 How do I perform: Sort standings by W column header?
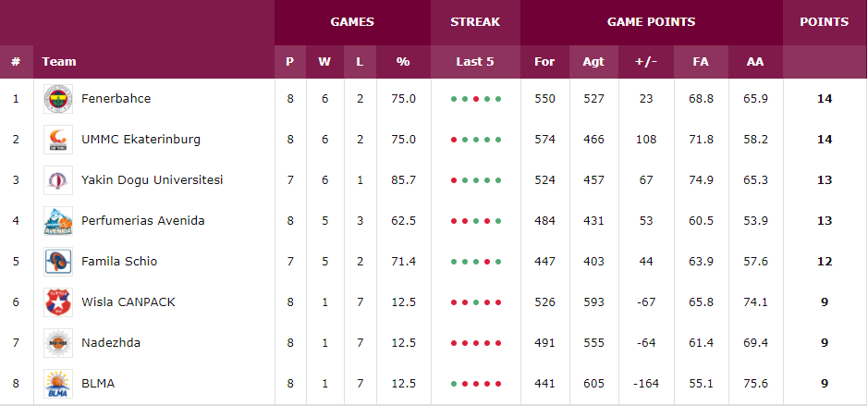[324, 61]
